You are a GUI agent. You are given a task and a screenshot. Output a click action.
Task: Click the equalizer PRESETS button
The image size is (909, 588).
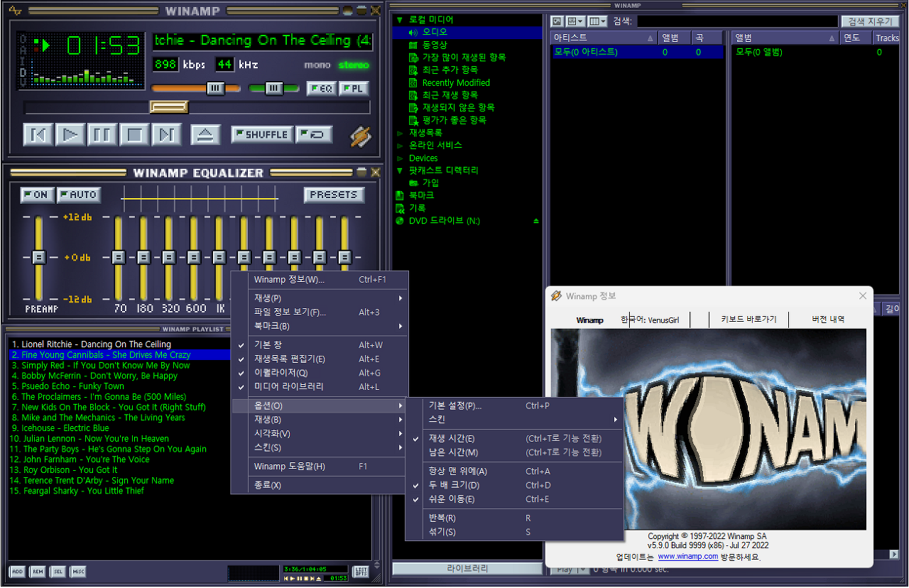pos(334,195)
